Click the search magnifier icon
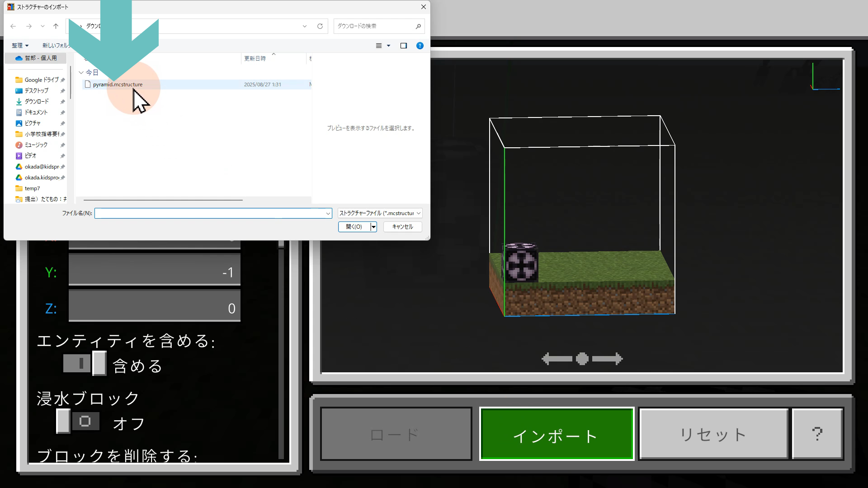 click(x=418, y=26)
